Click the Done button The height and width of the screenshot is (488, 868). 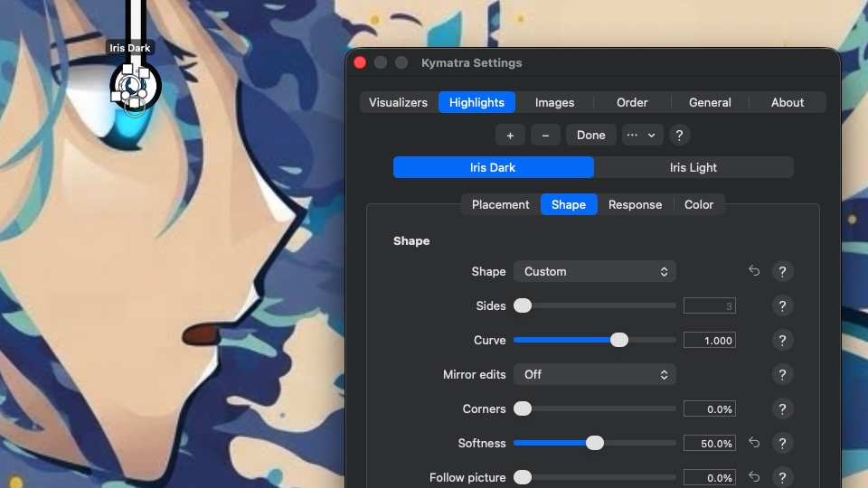(x=590, y=135)
